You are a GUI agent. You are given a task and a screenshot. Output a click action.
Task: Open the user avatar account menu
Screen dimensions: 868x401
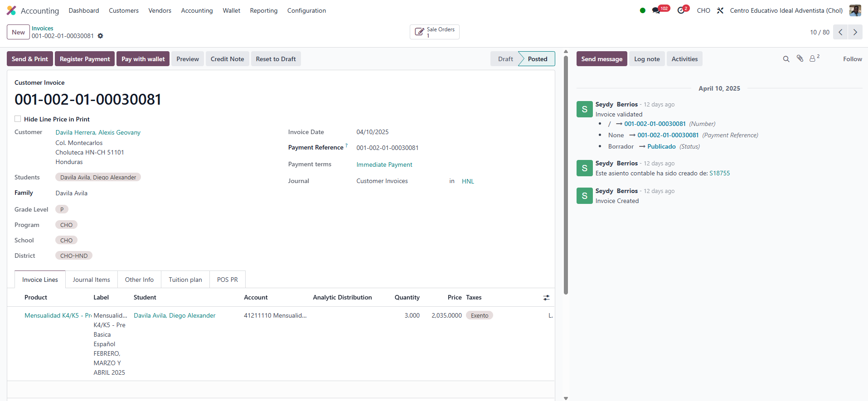pos(855,10)
